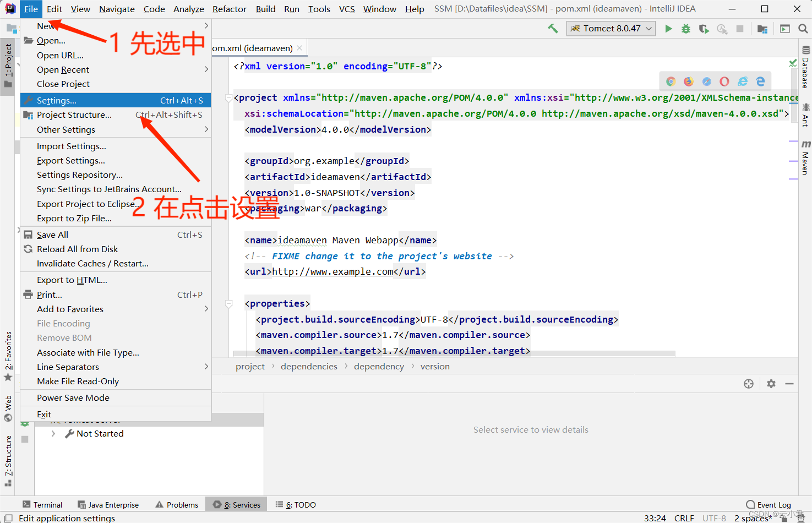Viewport: 812px width, 523px height.
Task: Open the Project Structure toolbar icon
Action: [762, 29]
